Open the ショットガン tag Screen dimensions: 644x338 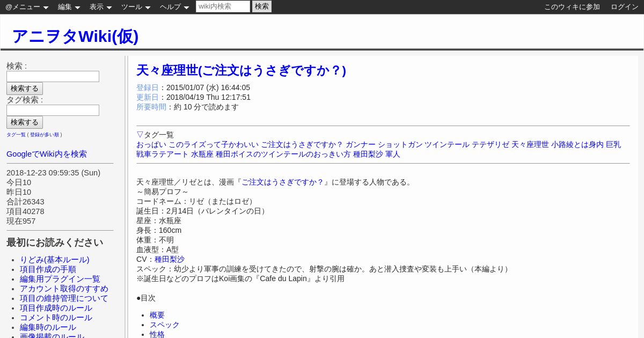coord(400,144)
